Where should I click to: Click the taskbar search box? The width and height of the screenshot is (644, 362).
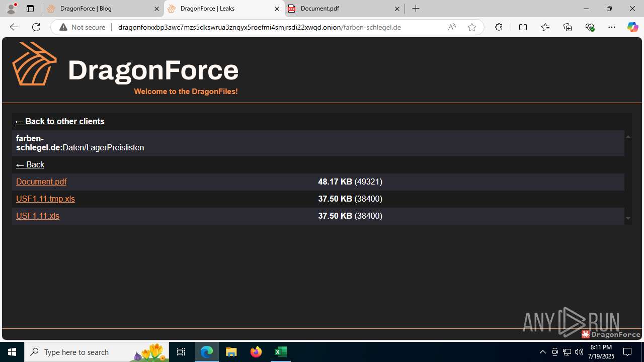click(x=97, y=352)
